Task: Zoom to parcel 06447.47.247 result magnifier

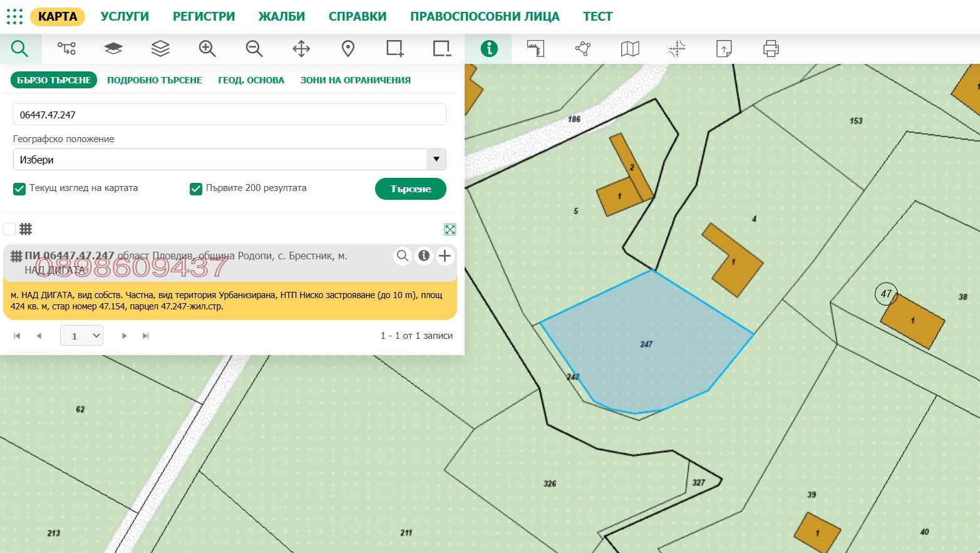Action: (403, 256)
